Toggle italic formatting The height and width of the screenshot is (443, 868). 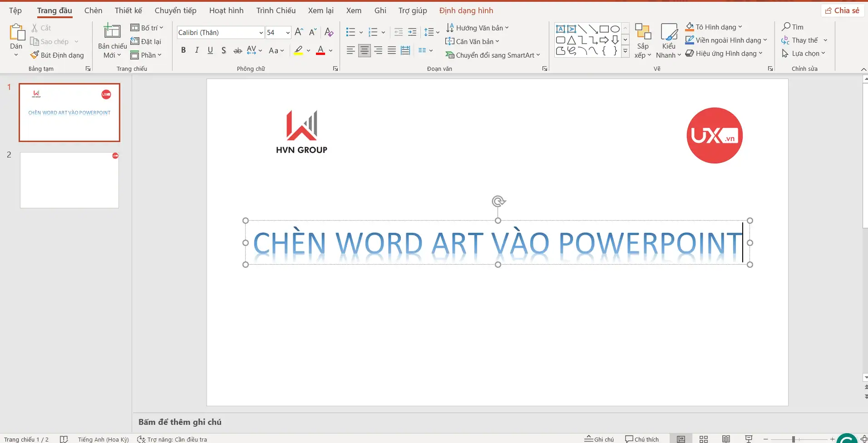point(196,50)
